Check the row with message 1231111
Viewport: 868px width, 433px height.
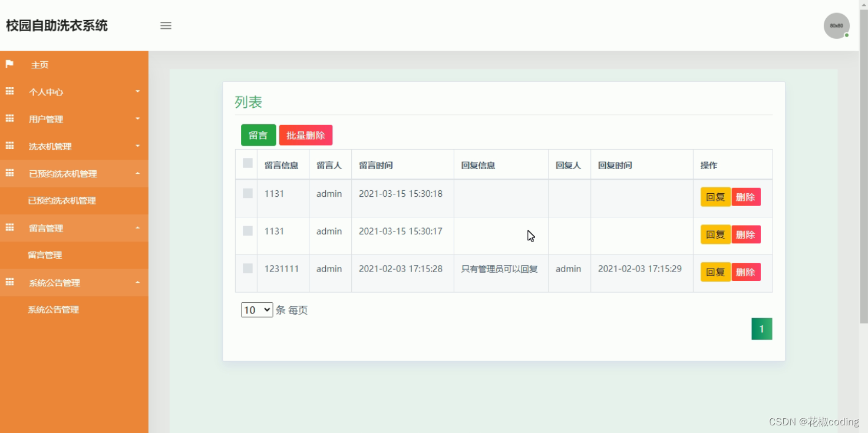[247, 269]
